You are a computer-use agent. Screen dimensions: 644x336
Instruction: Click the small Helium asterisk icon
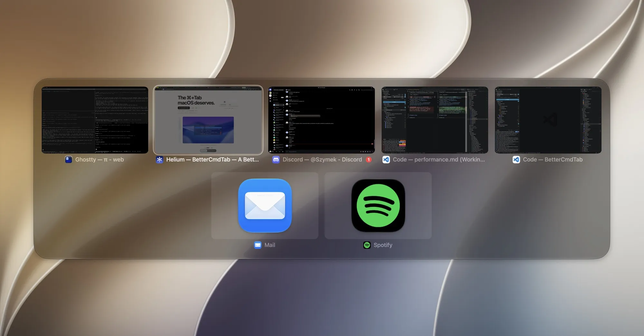pyautogui.click(x=159, y=159)
